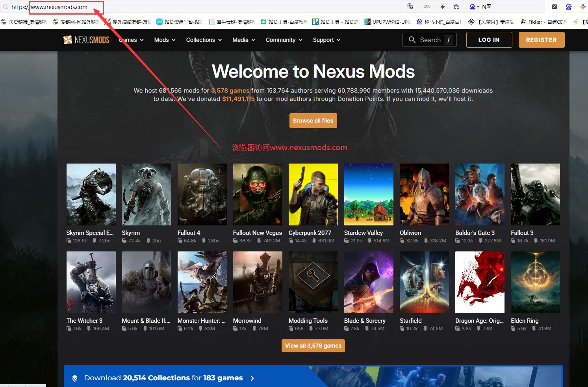Open the Fallout 3 cover image
This screenshot has width=588, height=387.
tap(535, 194)
